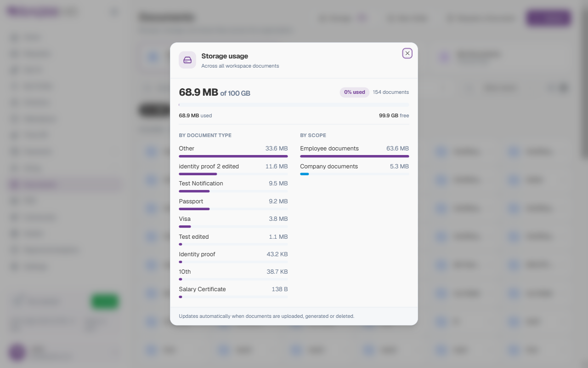
Task: Click the '63.6 MB' scope size value
Action: pyautogui.click(x=398, y=149)
